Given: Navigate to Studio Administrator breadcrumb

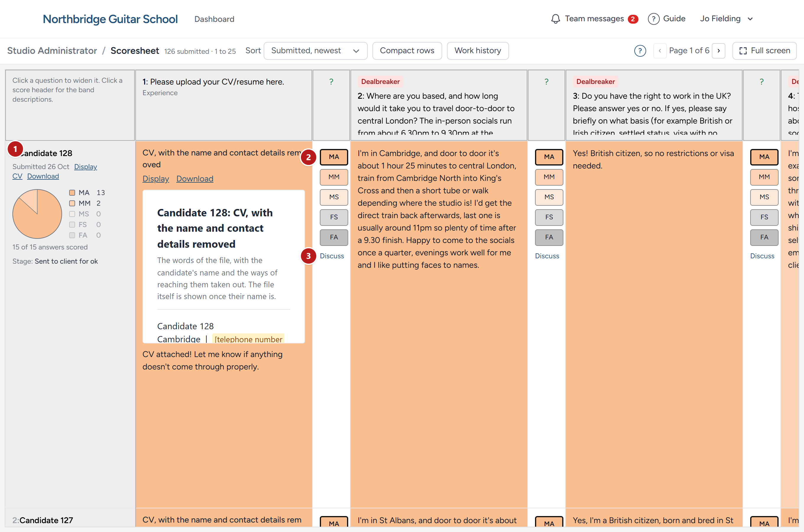Looking at the screenshot, I should (52, 51).
